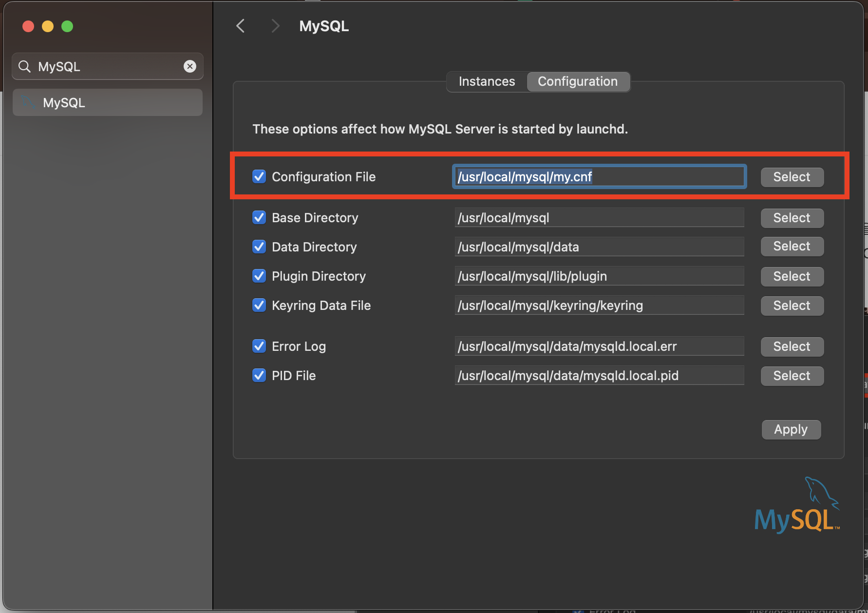868x613 pixels.
Task: Minimize window with the yellow button
Action: pyautogui.click(x=48, y=26)
